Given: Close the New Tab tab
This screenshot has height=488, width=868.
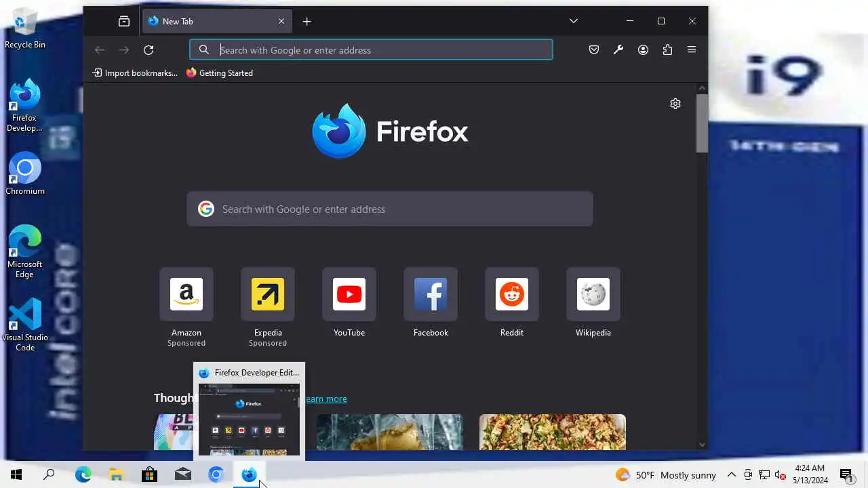Looking at the screenshot, I should click(x=281, y=22).
